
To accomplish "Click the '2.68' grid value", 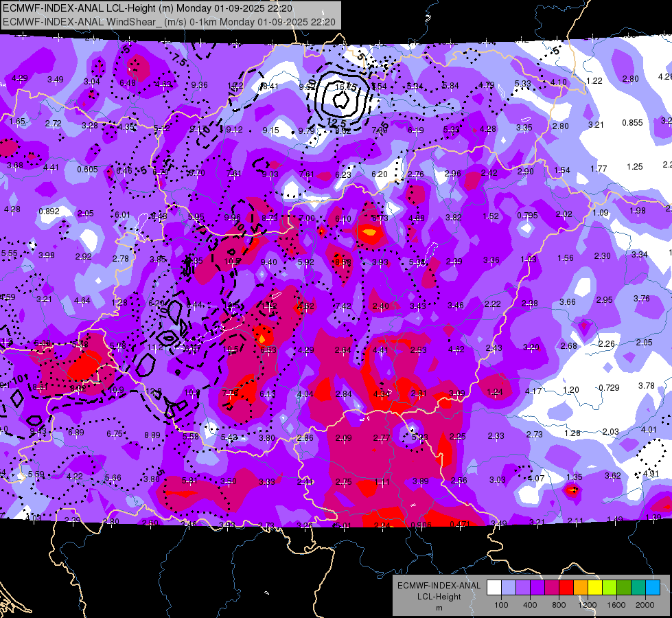I will pyautogui.click(x=569, y=345).
